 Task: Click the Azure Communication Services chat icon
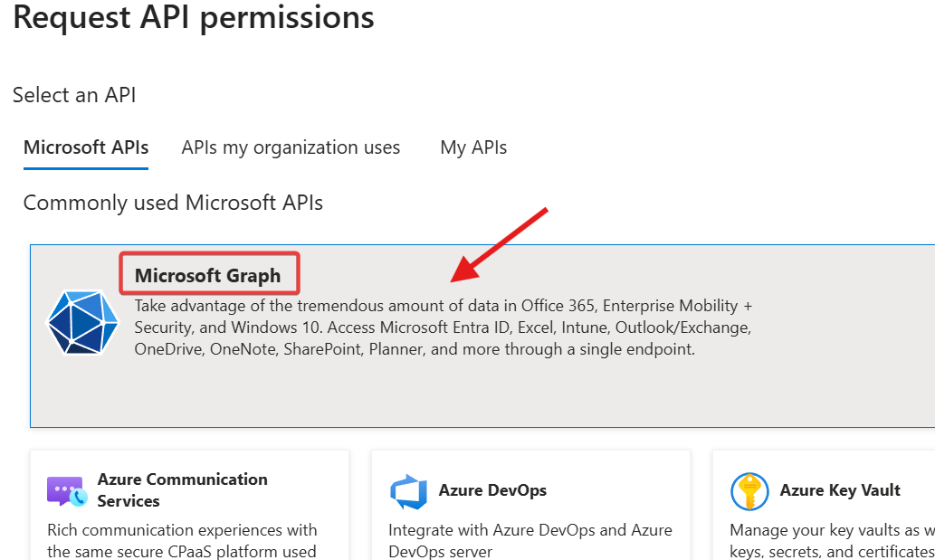pos(67,491)
